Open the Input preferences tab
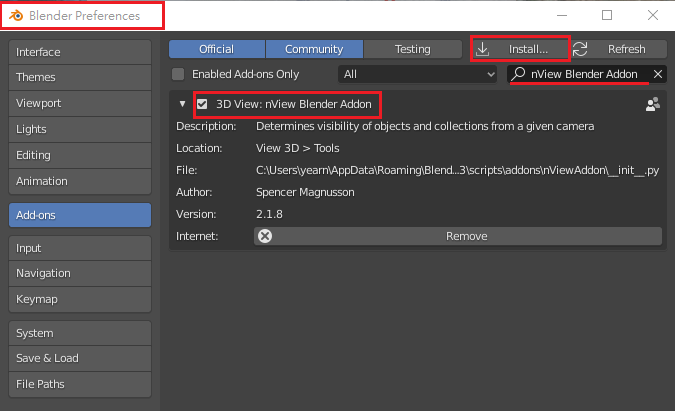The image size is (675, 411). [x=80, y=248]
